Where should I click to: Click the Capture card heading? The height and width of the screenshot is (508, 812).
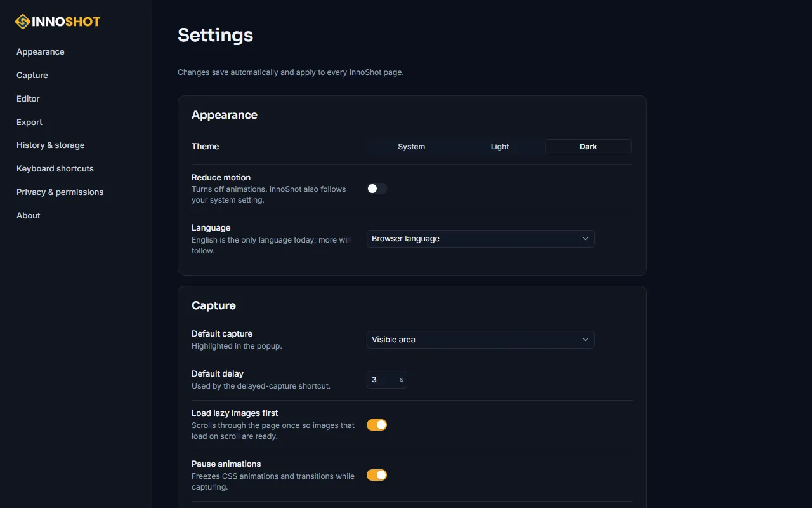[x=214, y=305]
